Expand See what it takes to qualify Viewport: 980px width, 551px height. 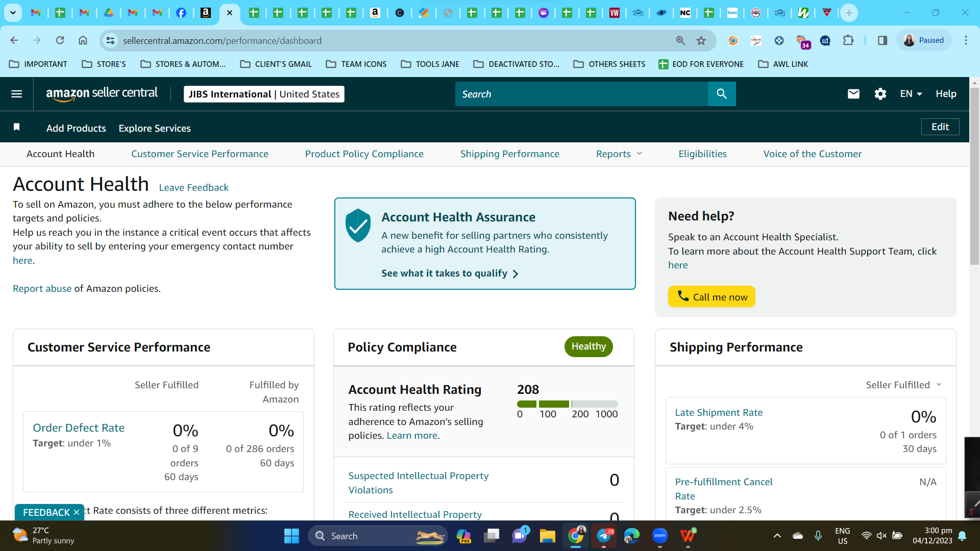(450, 273)
